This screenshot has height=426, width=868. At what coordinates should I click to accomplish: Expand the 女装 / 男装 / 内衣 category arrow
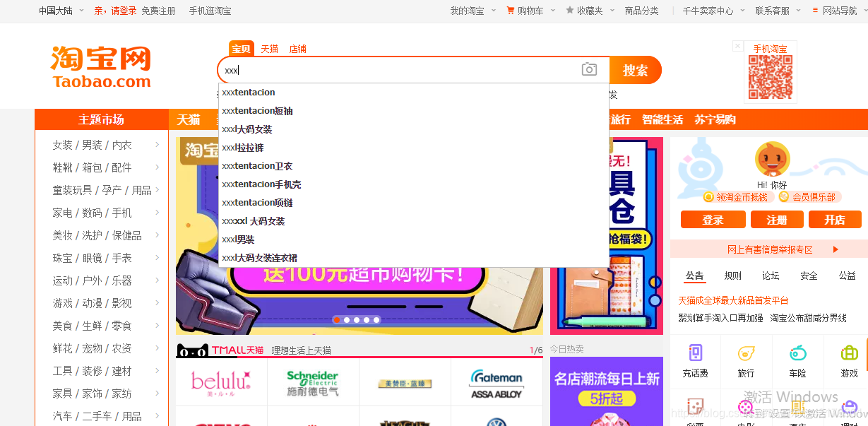pos(157,145)
